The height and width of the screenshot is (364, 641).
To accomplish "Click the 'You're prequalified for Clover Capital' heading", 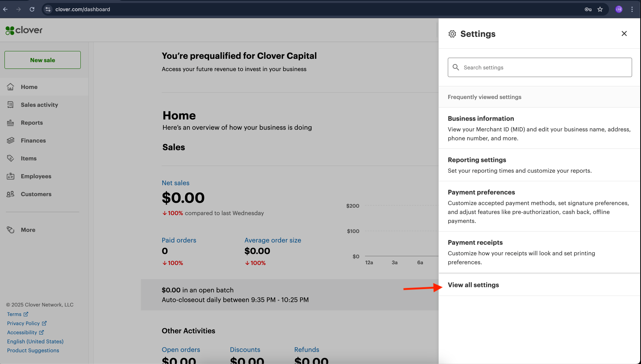I will 239,56.
